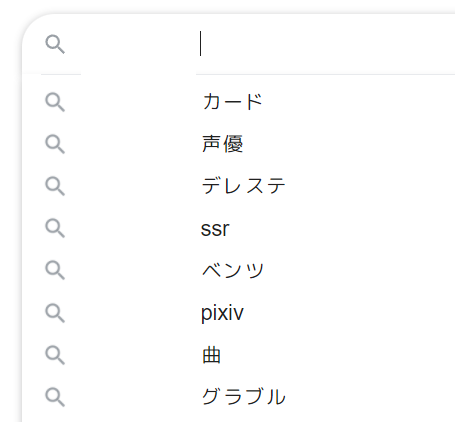The width and height of the screenshot is (455, 422).
Task: Click the magnifier icon in the search box
Action: [x=55, y=44]
